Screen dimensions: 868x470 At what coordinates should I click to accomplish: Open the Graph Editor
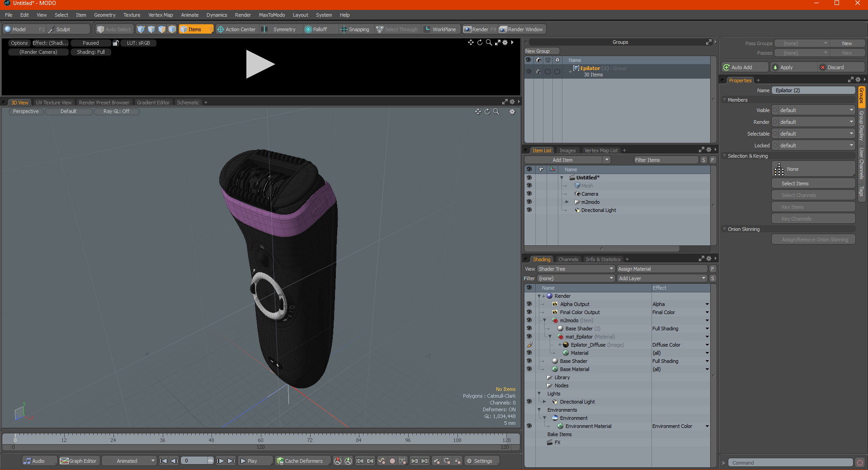pyautogui.click(x=78, y=461)
